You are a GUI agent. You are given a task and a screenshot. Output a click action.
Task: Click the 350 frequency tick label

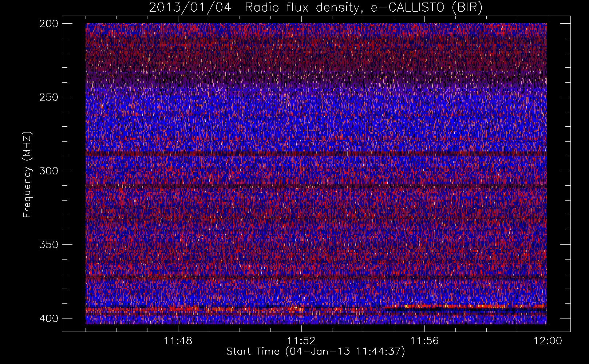pyautogui.click(x=48, y=244)
